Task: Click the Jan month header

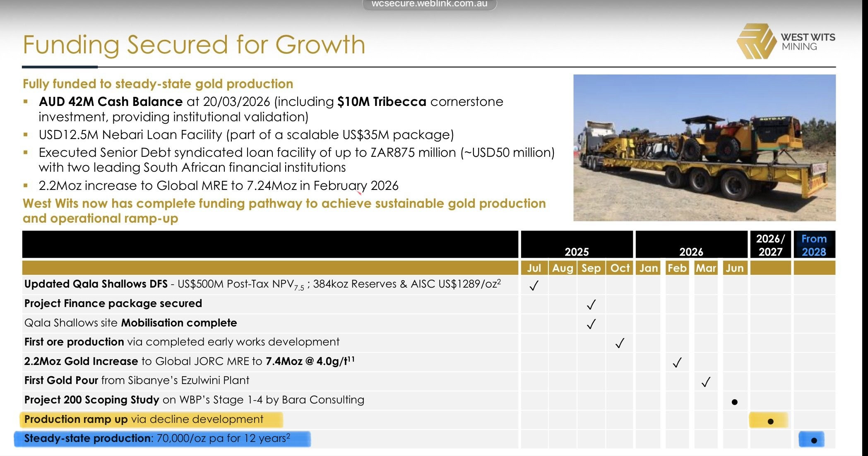Action: point(649,268)
